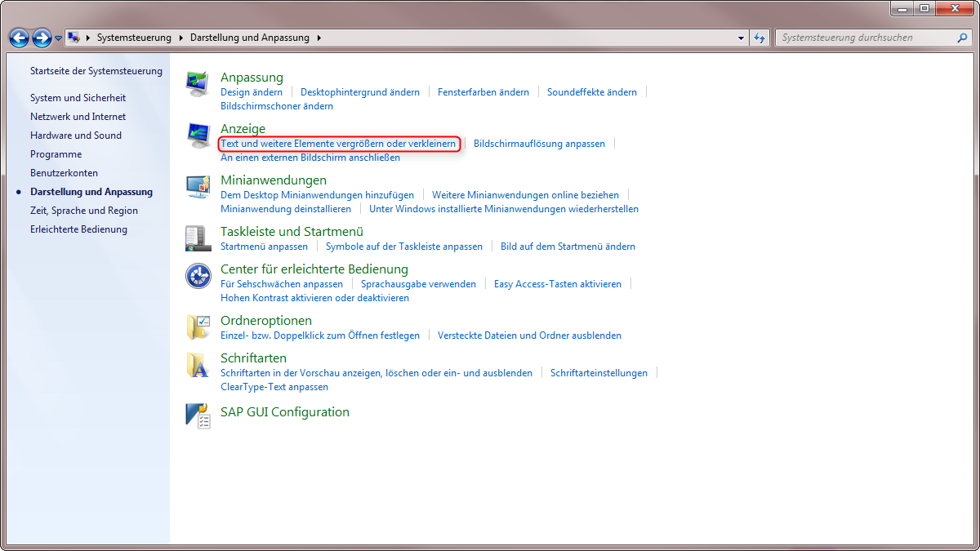
Task: Click the SAP GUI Configuration icon
Action: click(198, 415)
